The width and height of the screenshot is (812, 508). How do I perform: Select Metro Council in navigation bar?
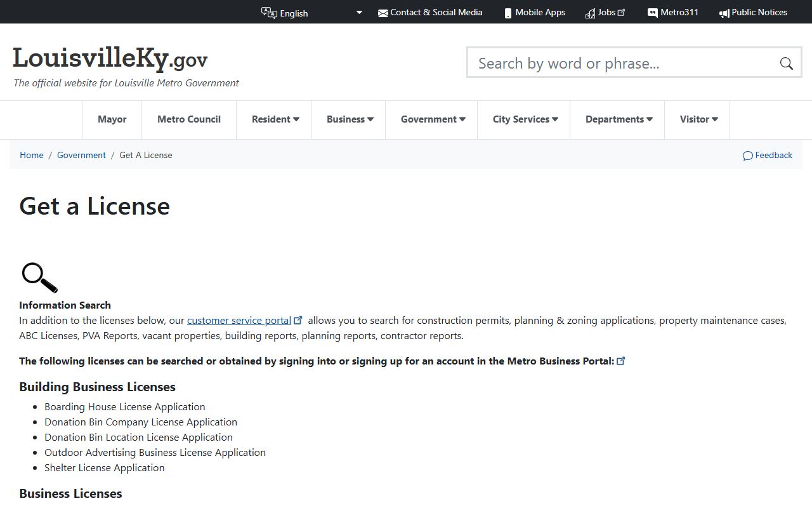point(189,119)
